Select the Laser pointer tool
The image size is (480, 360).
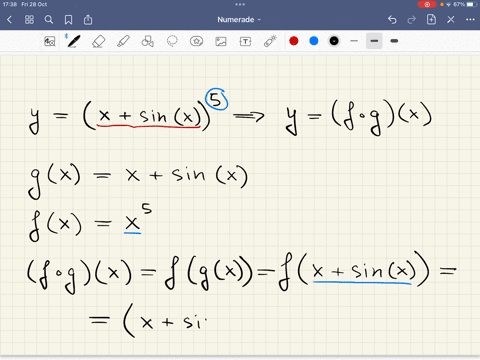tap(270, 41)
